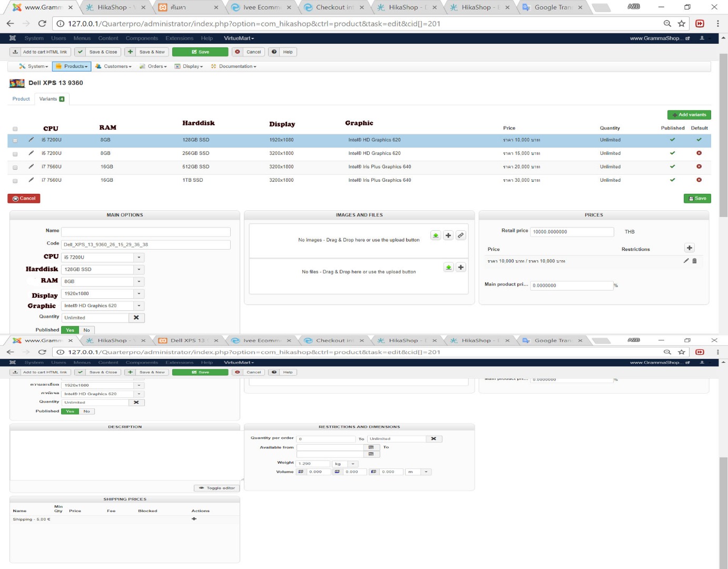Set Published to No in Main Options
Image resolution: width=728 pixels, height=569 pixels.
click(86, 330)
